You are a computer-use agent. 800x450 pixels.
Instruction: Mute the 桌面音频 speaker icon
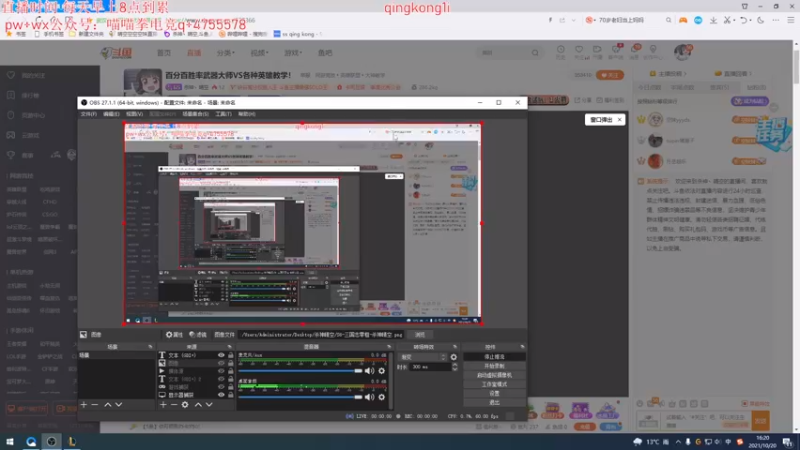pyautogui.click(x=369, y=397)
